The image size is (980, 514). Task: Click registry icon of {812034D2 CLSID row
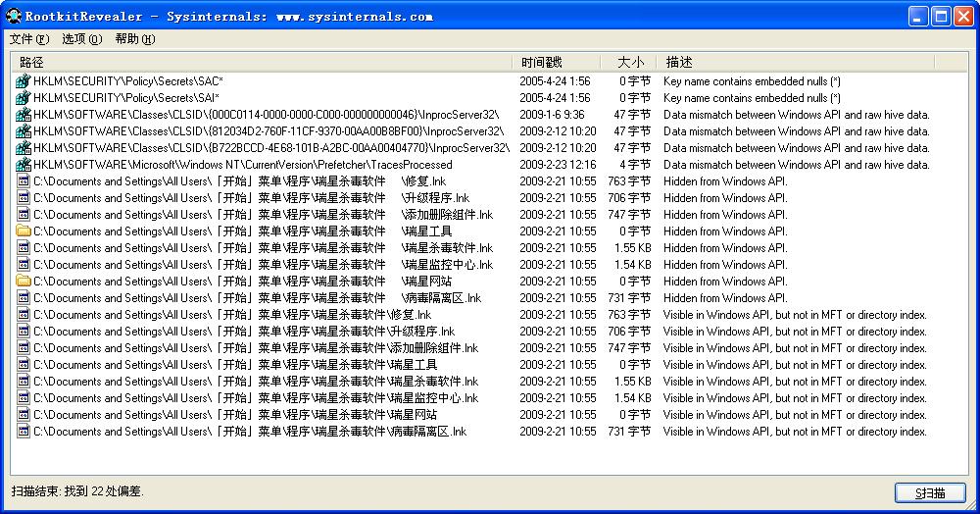[x=24, y=131]
